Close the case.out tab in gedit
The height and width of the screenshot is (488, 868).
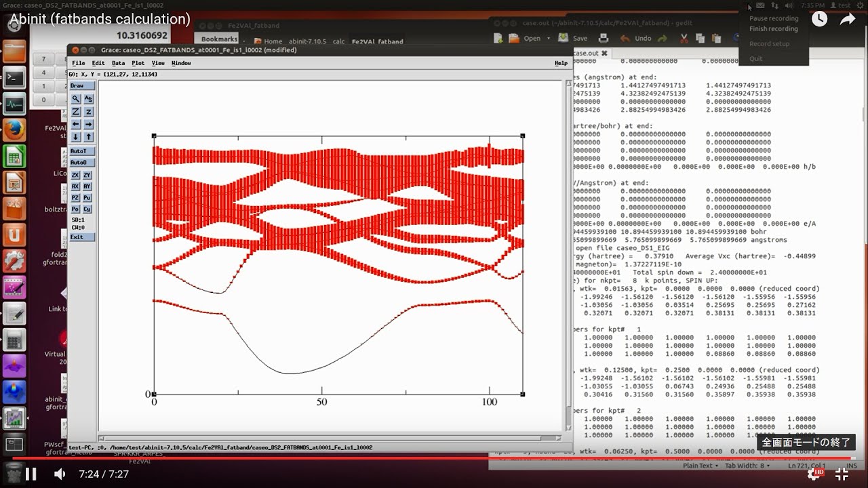pyautogui.click(x=604, y=53)
